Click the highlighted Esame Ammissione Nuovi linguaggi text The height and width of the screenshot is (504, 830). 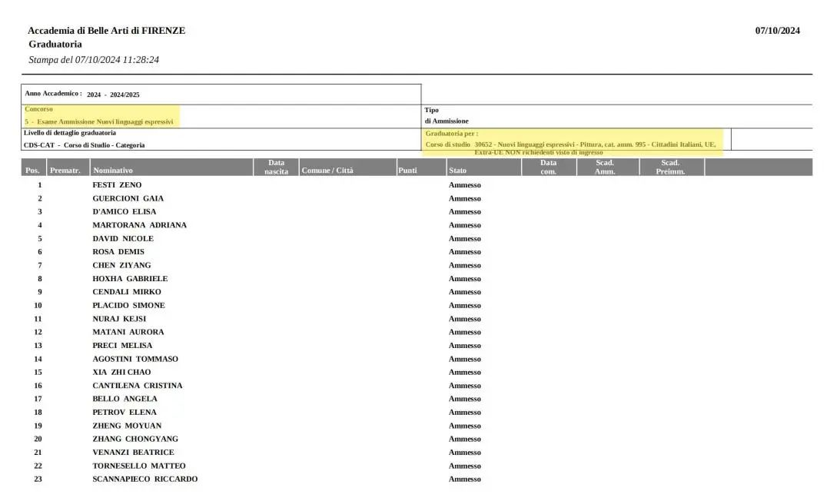[x=99, y=121]
